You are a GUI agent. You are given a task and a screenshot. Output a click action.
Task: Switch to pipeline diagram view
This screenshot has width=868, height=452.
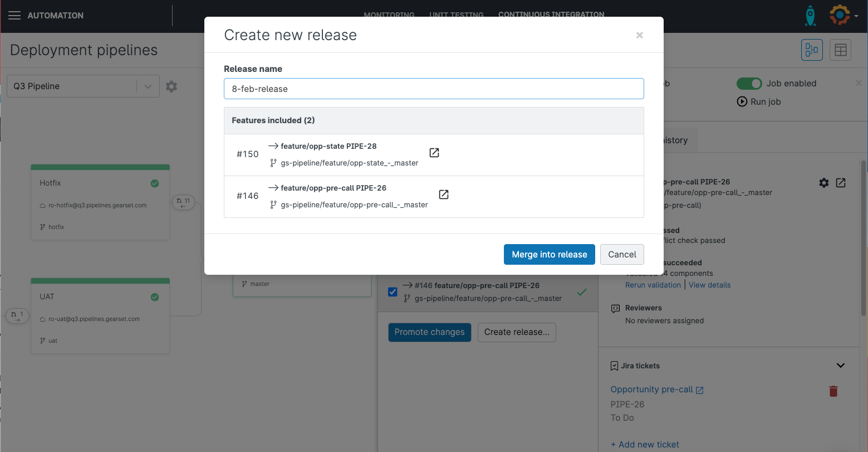point(812,50)
